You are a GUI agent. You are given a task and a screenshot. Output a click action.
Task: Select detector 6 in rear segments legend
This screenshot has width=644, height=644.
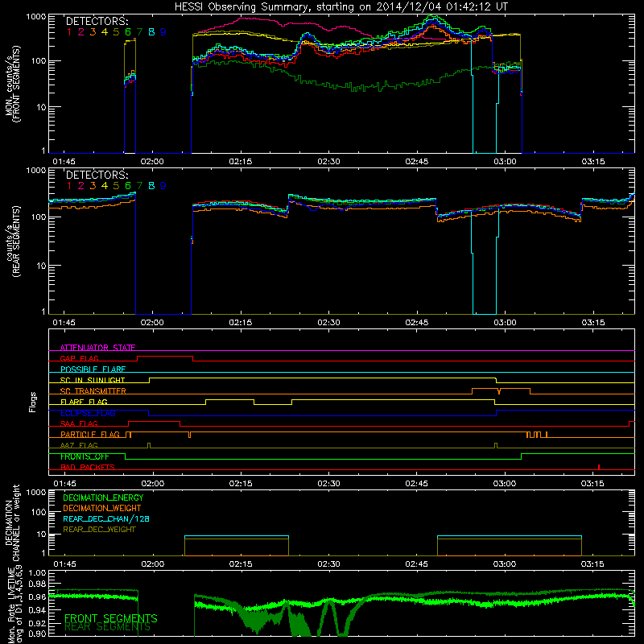click(x=128, y=186)
